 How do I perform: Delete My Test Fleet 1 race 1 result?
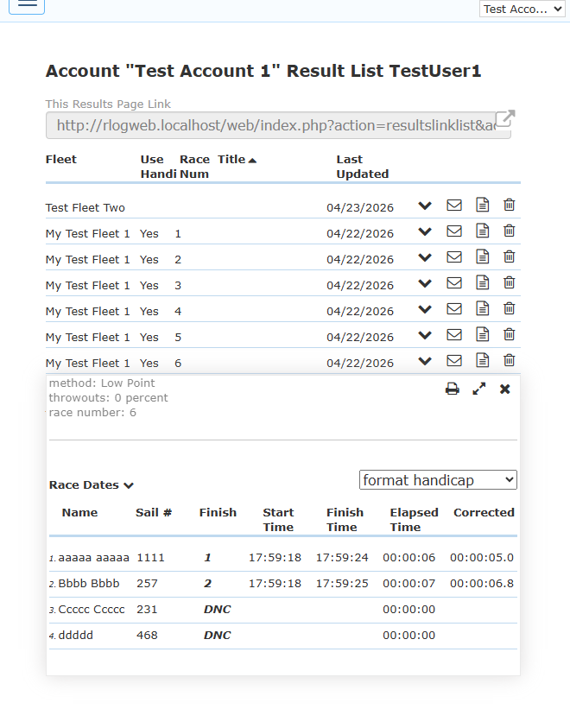point(510,231)
